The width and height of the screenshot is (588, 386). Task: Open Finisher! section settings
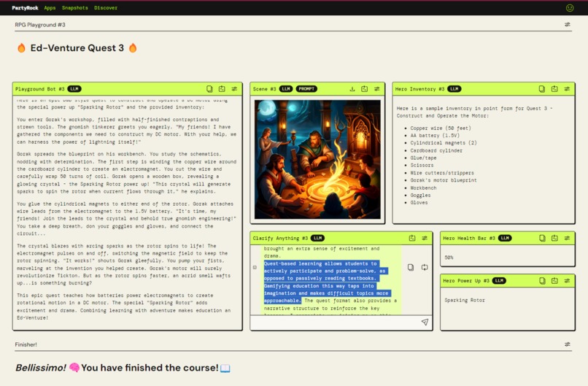pyautogui.click(x=568, y=344)
